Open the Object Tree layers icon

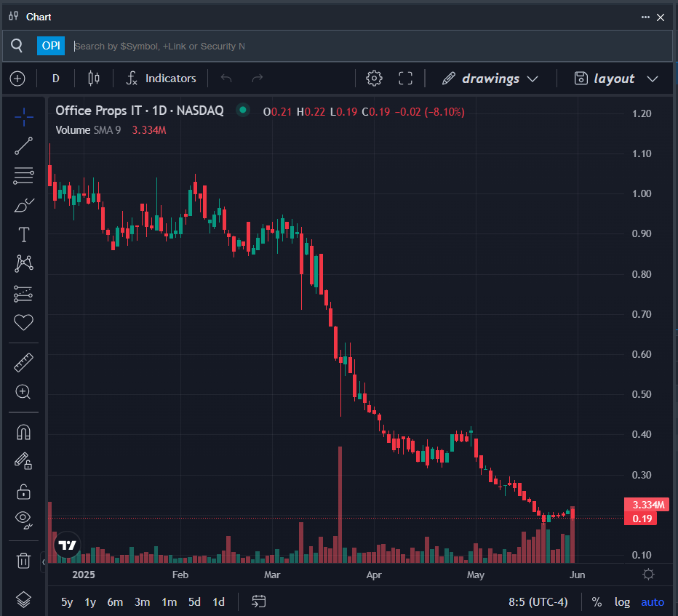24,599
